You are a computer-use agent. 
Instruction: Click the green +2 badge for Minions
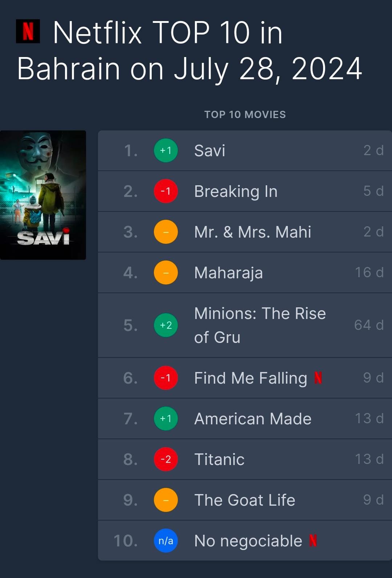pos(166,325)
